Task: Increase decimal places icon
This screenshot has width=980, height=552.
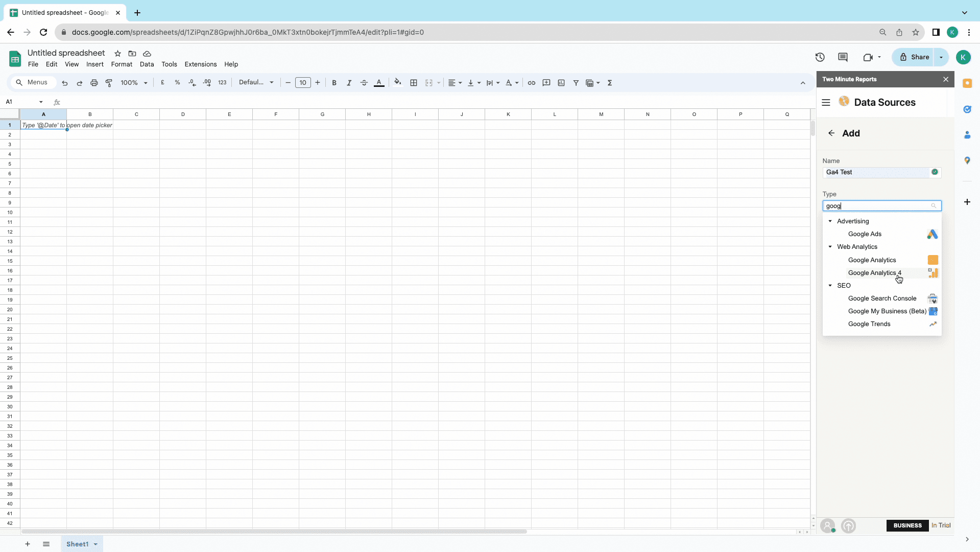Action: point(207,83)
